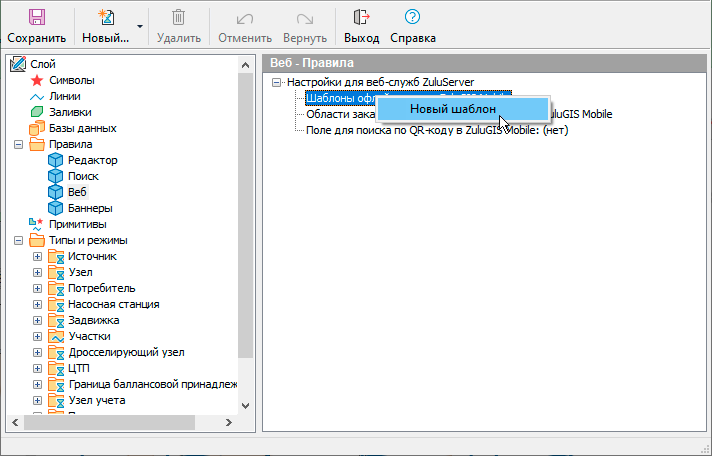Select the Символы star item in tree
This screenshot has height=456, width=712.
[x=71, y=80]
